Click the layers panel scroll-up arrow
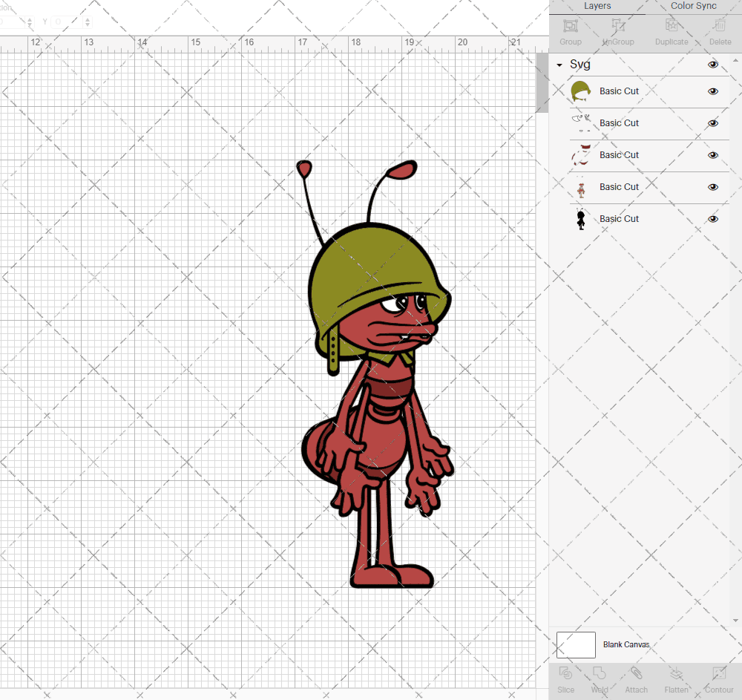 click(x=735, y=61)
